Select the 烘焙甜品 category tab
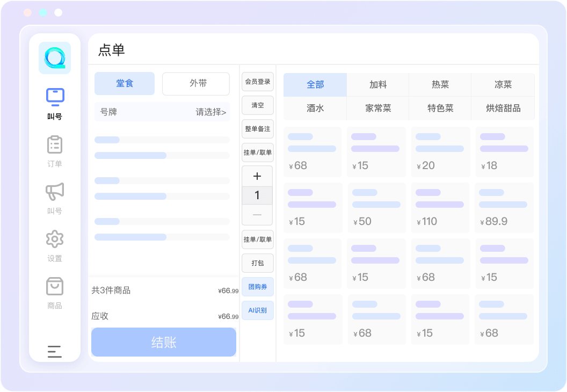 point(503,108)
